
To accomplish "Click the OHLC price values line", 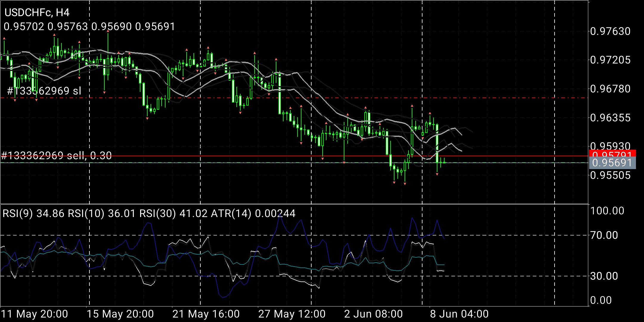I will click(89, 27).
